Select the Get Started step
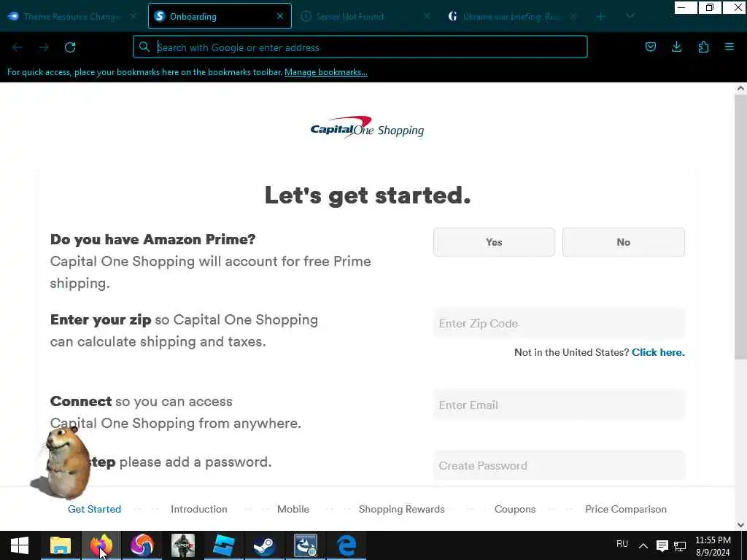This screenshot has height=560, width=747. pyautogui.click(x=94, y=509)
